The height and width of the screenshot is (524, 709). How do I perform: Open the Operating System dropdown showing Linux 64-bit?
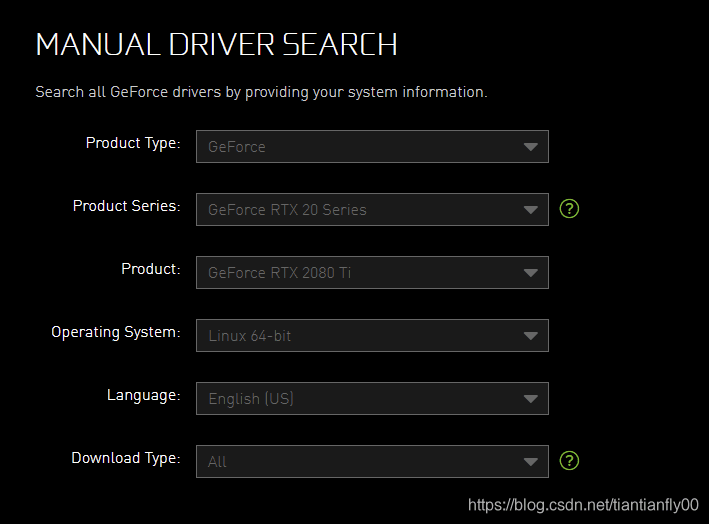pos(372,335)
